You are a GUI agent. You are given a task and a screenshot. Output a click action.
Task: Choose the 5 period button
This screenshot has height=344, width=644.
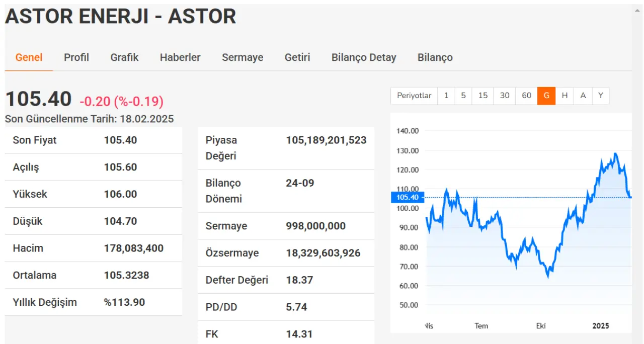coord(463,96)
